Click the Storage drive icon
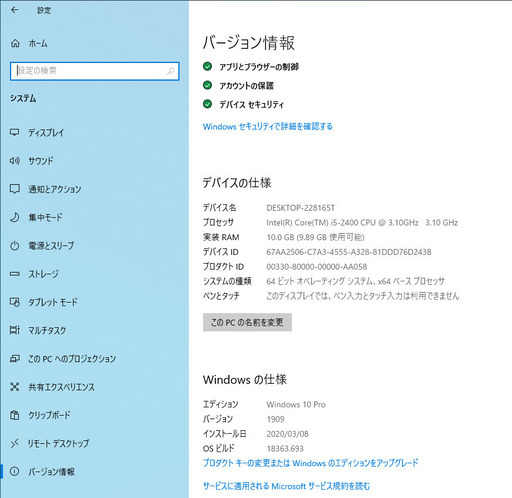 coord(14,274)
